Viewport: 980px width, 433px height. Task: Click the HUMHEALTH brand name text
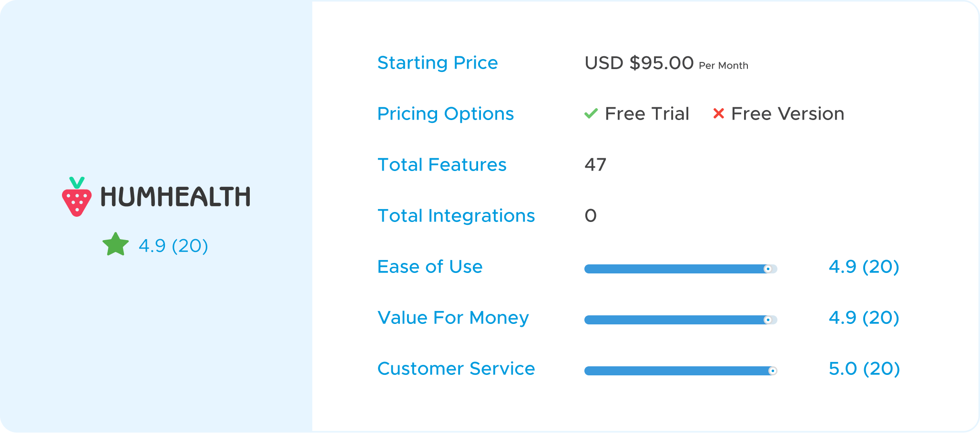click(x=175, y=197)
